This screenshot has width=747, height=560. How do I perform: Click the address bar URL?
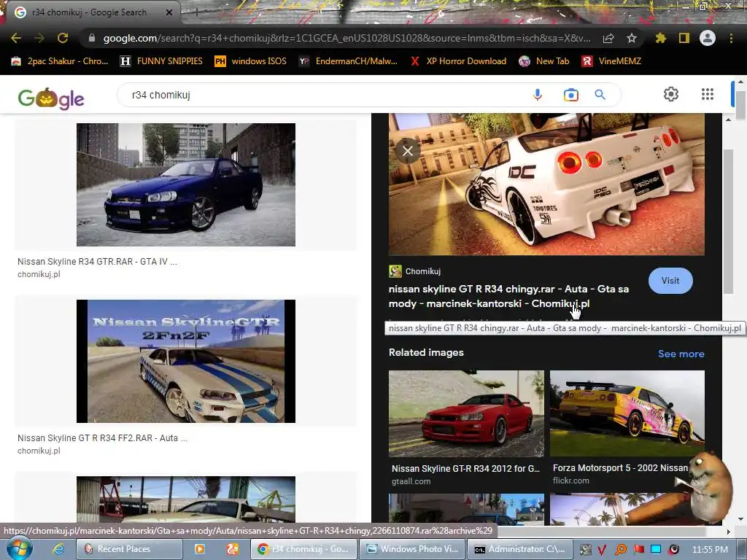347,38
